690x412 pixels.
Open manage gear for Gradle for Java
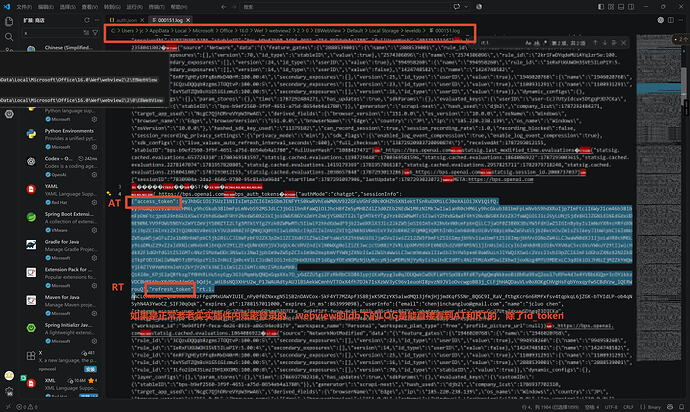(x=94, y=258)
